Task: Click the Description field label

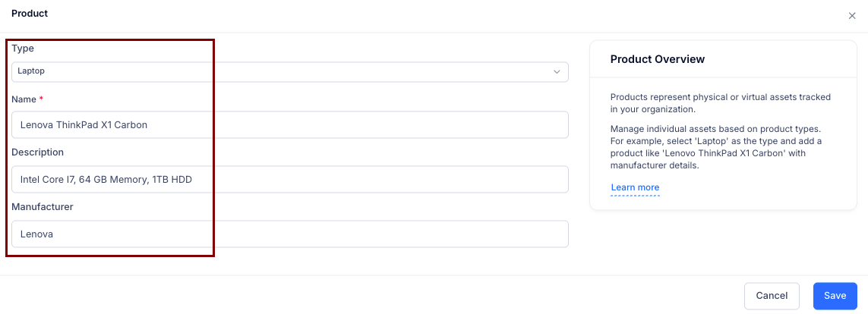Action: pyautogui.click(x=37, y=152)
